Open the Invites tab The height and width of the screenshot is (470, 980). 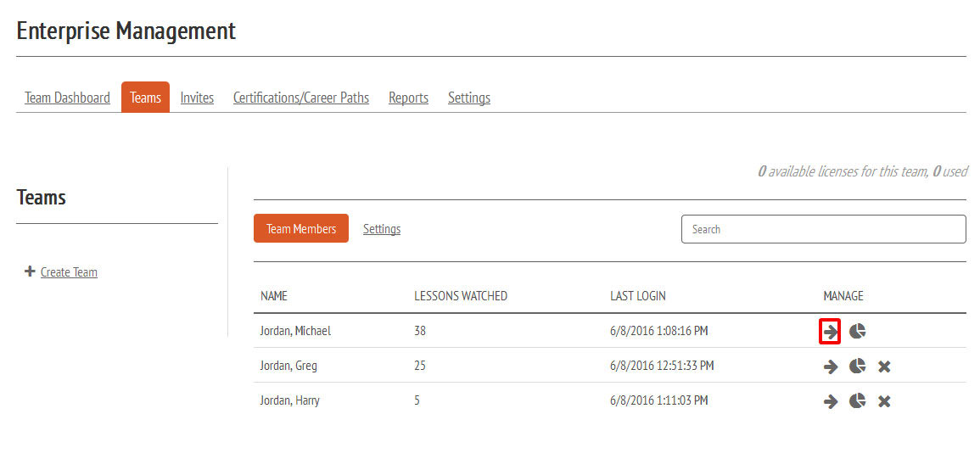(x=197, y=98)
